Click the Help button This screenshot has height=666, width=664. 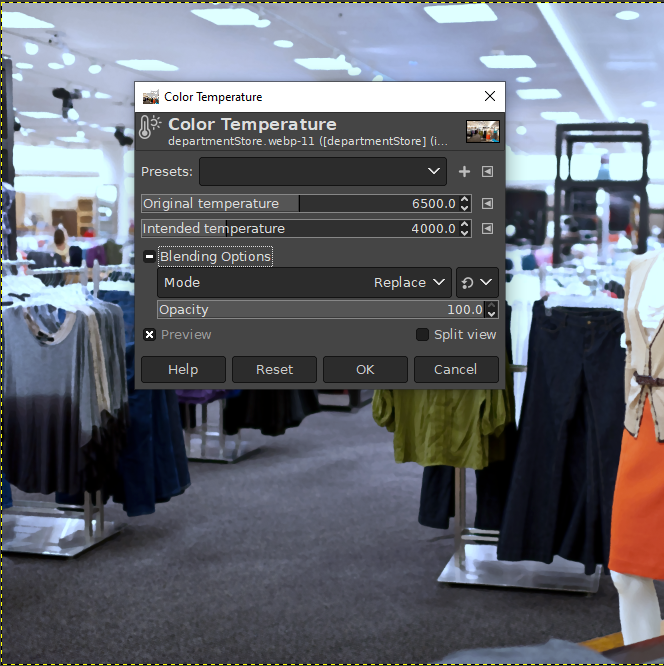click(x=183, y=370)
